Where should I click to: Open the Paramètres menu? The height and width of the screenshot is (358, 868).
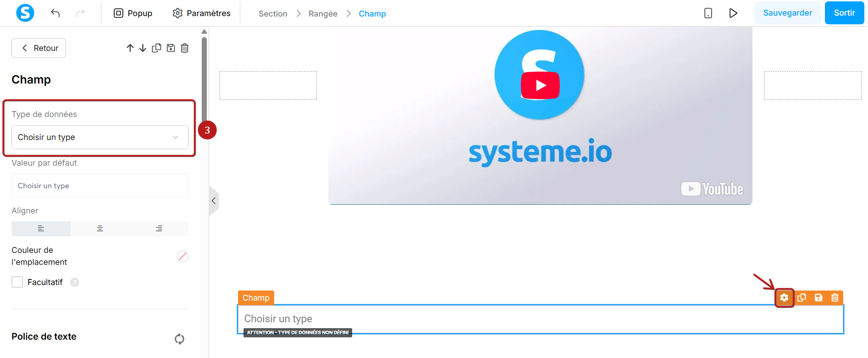click(x=202, y=13)
